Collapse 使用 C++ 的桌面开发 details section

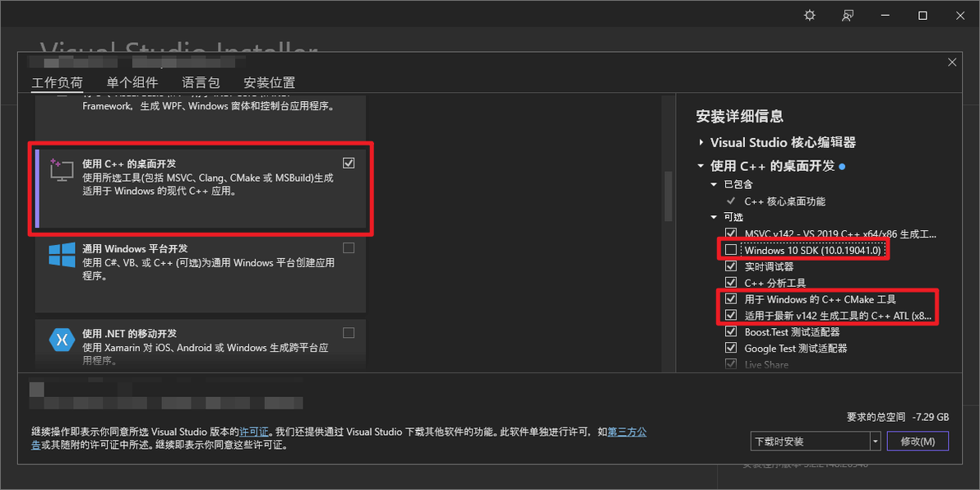[700, 166]
